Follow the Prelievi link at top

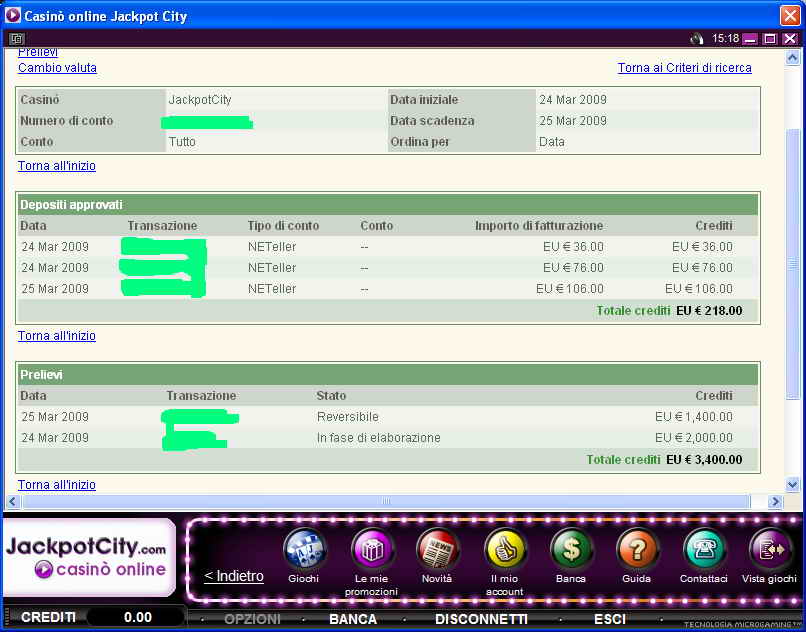(38, 52)
